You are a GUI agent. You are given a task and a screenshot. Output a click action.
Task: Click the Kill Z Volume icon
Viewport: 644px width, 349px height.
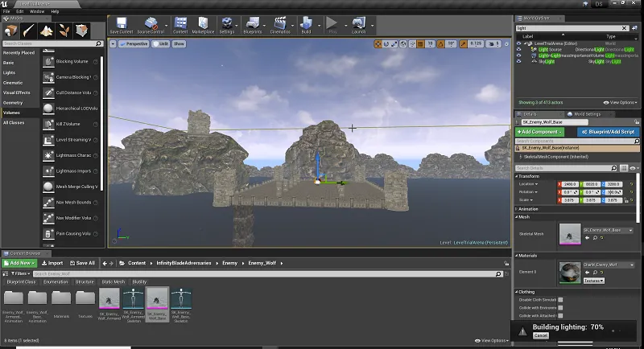click(48, 124)
